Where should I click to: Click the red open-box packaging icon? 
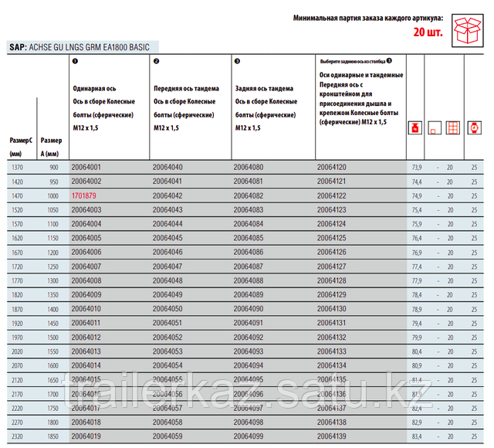467,31
